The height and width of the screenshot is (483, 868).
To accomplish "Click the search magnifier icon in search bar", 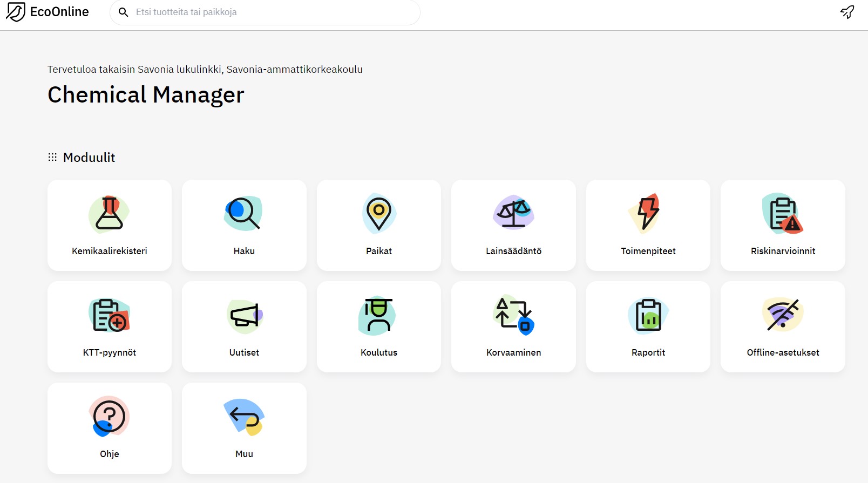I will [124, 12].
